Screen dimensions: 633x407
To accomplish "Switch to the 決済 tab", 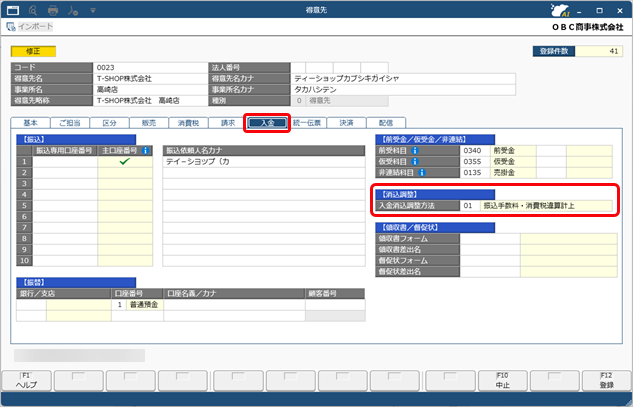I will pos(346,123).
